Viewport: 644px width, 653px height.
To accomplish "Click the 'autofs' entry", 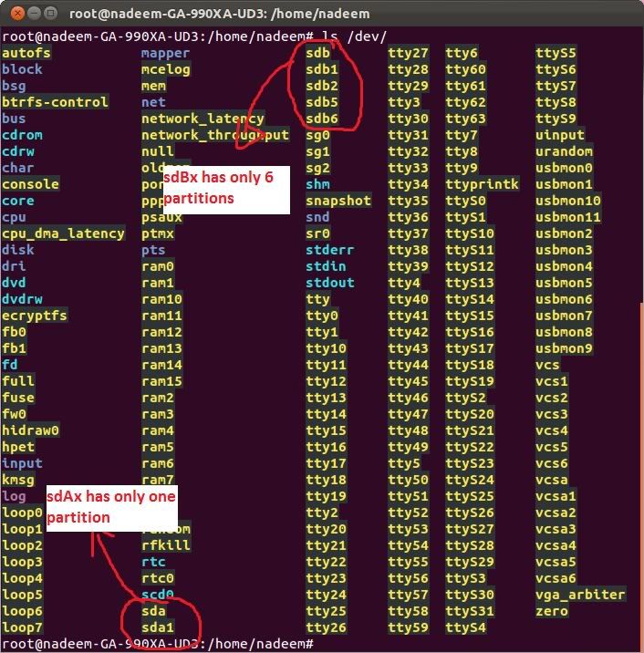I will [x=26, y=53].
